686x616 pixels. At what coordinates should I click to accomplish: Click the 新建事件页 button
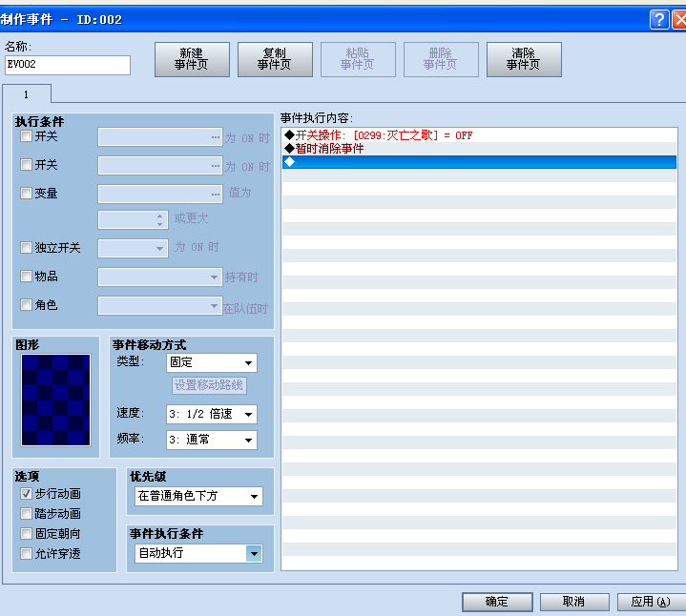[x=192, y=59]
